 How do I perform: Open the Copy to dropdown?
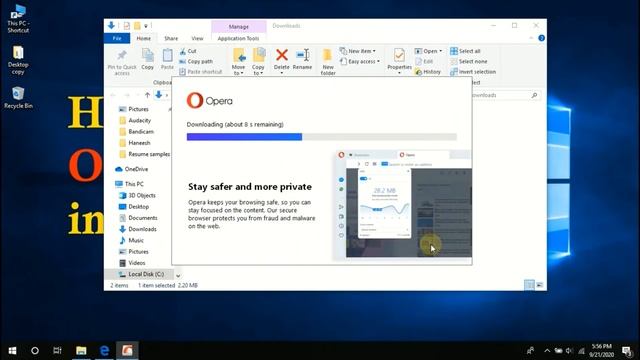pos(258,61)
